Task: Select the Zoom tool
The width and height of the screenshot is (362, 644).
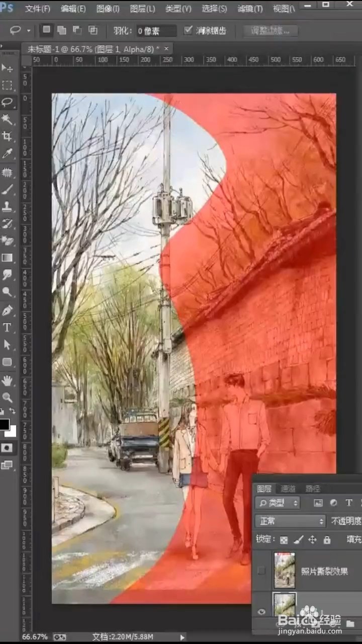Action: [7, 397]
